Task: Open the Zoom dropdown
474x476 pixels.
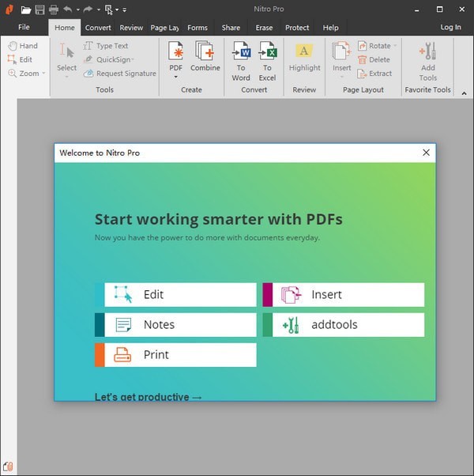Action: click(x=26, y=73)
